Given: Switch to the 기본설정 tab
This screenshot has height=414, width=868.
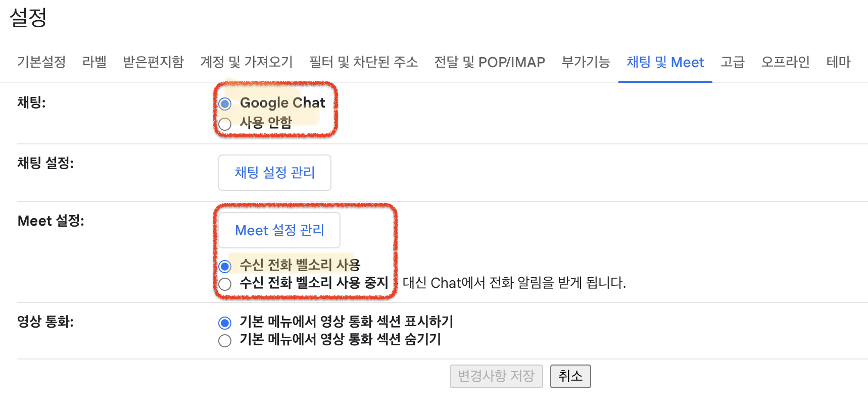Looking at the screenshot, I should tap(41, 62).
